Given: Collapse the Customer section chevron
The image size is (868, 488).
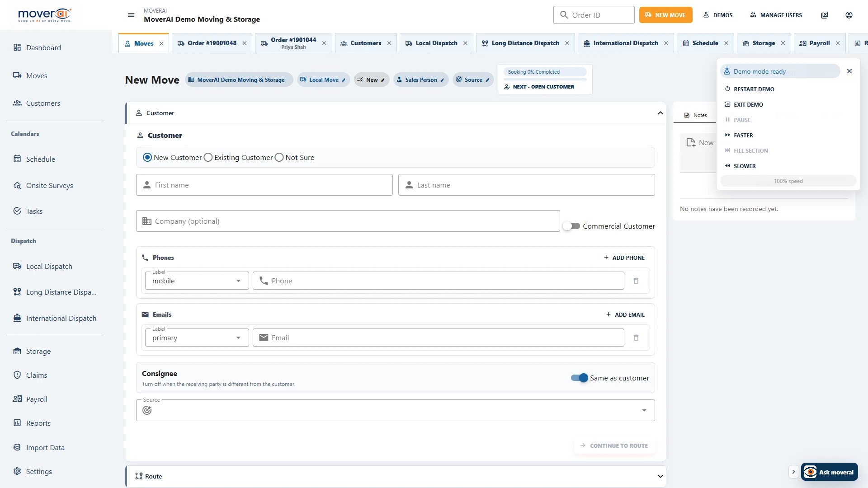Looking at the screenshot, I should (x=660, y=113).
